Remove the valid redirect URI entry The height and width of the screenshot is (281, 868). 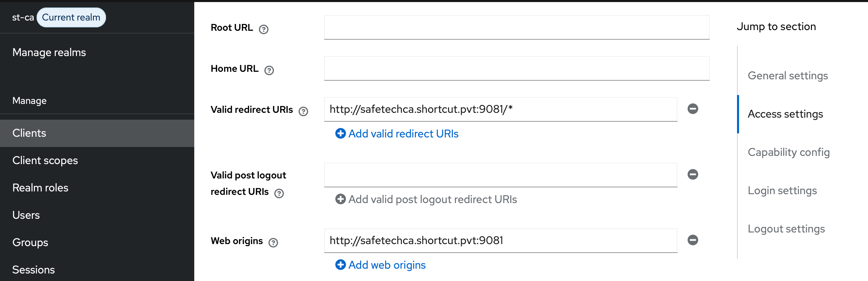(x=693, y=109)
